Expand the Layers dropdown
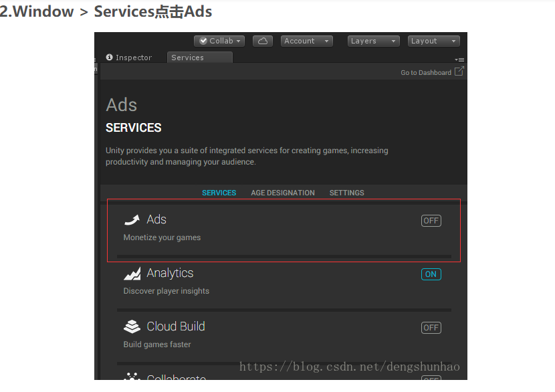Image resolution: width=555 pixels, height=392 pixels. click(374, 41)
